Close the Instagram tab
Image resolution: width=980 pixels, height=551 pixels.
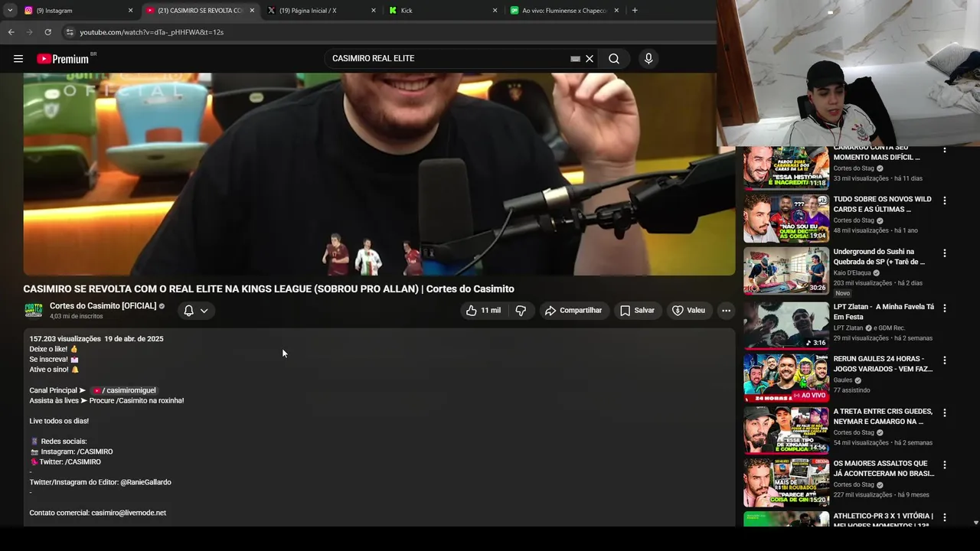130,11
